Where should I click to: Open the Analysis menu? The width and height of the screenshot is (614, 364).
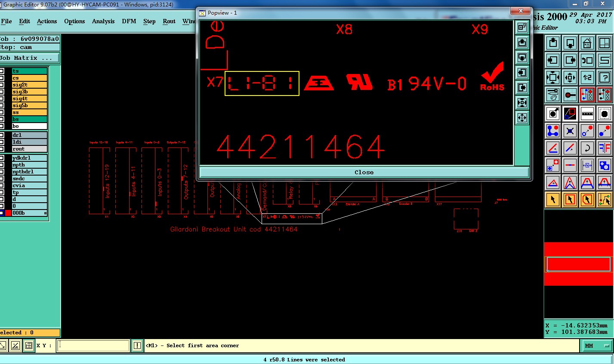(103, 21)
